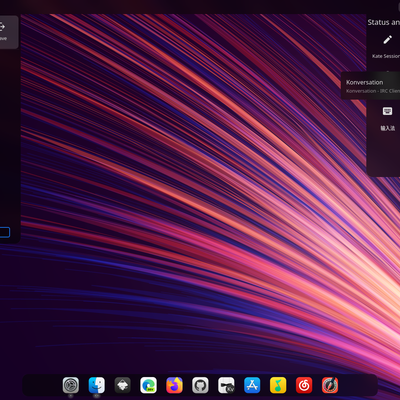Open the Kvantum icon with KV badge
This screenshot has width=400, height=400.
click(x=226, y=385)
